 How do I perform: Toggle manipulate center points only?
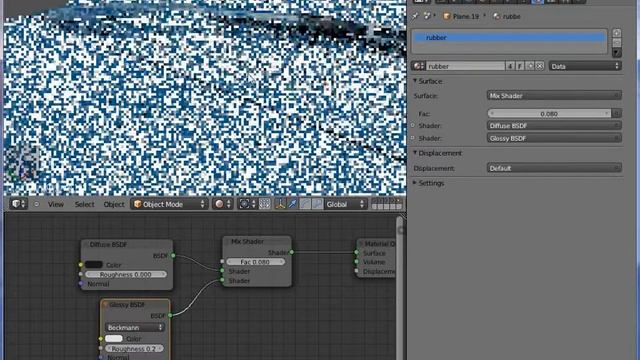coord(265,204)
